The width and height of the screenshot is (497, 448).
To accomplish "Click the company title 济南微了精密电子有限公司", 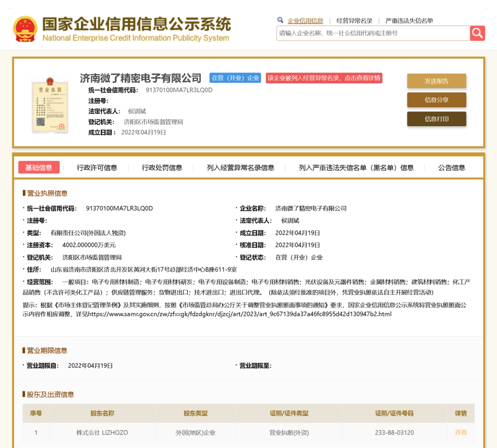I will click(140, 78).
